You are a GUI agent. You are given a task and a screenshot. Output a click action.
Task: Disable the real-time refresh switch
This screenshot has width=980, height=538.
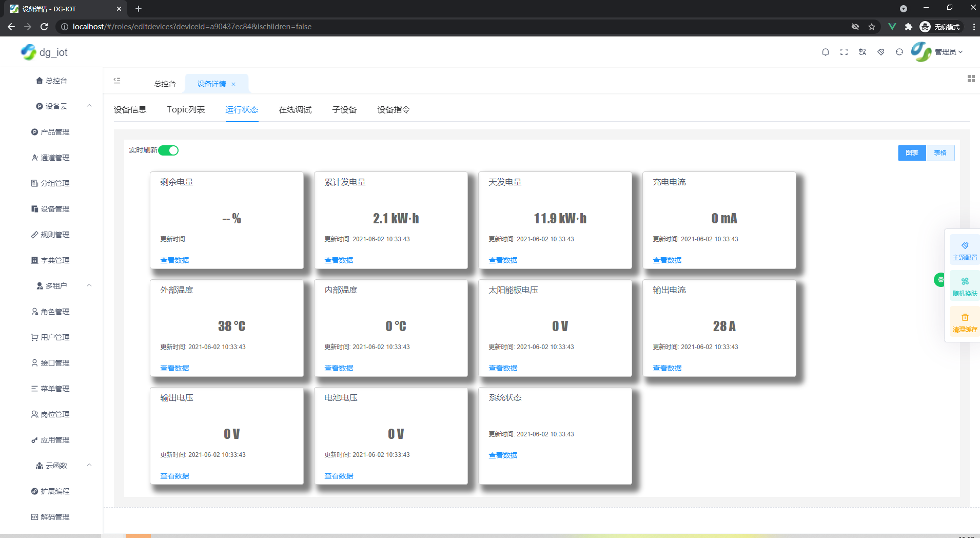point(168,150)
